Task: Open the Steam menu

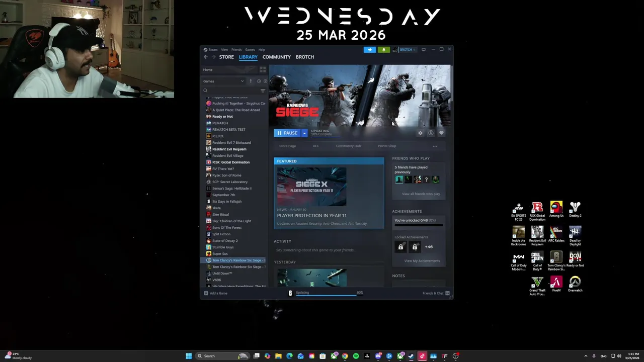Action: [x=210, y=50]
